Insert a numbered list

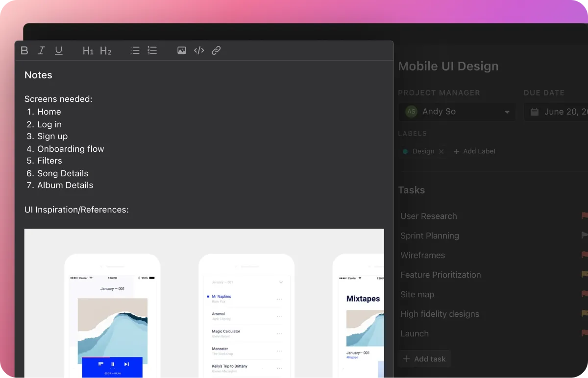coord(152,50)
